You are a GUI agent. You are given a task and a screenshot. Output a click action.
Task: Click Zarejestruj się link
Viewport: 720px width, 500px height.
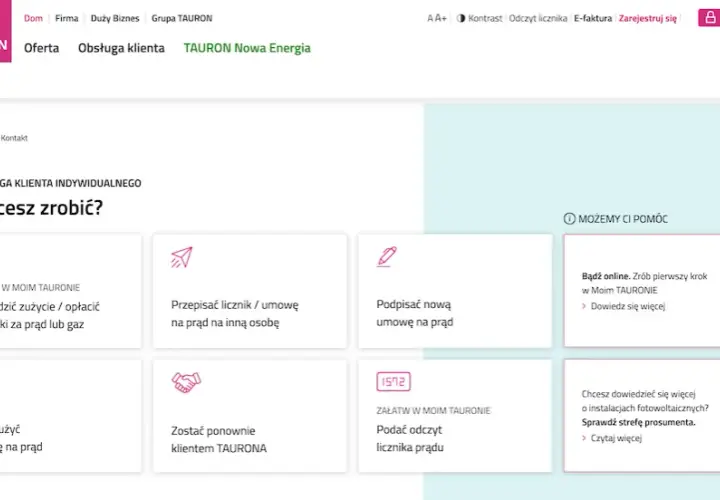(x=647, y=18)
